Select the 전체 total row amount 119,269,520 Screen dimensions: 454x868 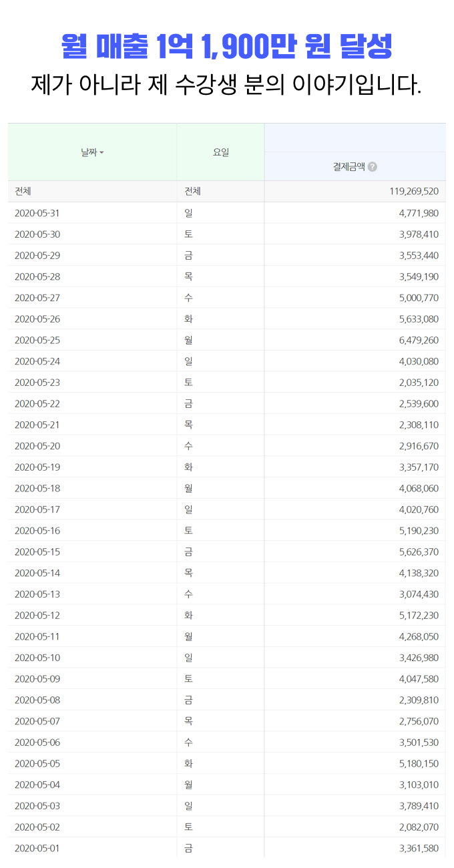(414, 192)
